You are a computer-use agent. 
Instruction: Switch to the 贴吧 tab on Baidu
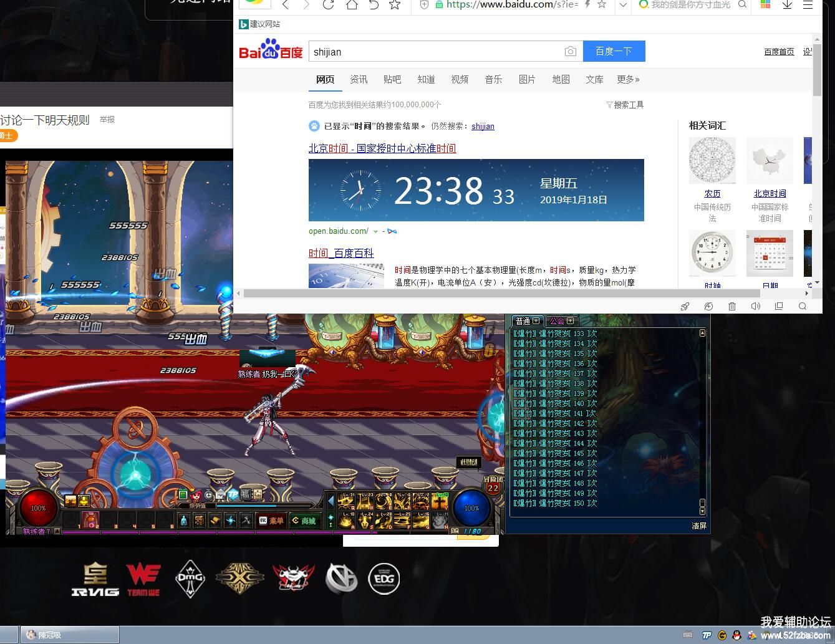pos(392,79)
